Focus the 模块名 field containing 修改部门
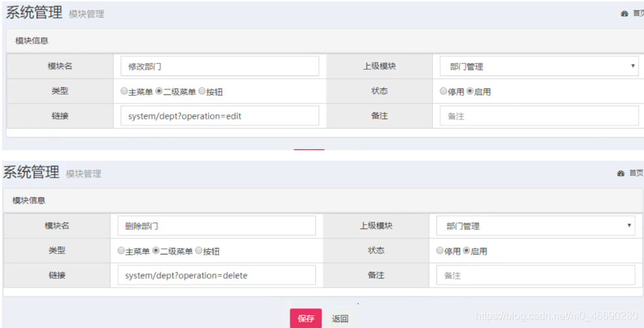This screenshot has height=328, width=644. (219, 66)
